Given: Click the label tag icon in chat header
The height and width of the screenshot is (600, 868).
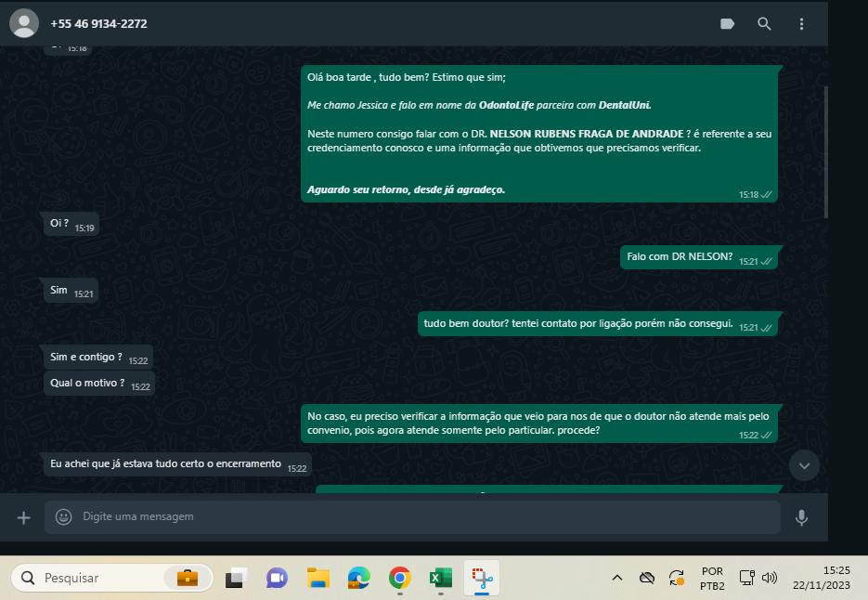Looking at the screenshot, I should click(727, 24).
